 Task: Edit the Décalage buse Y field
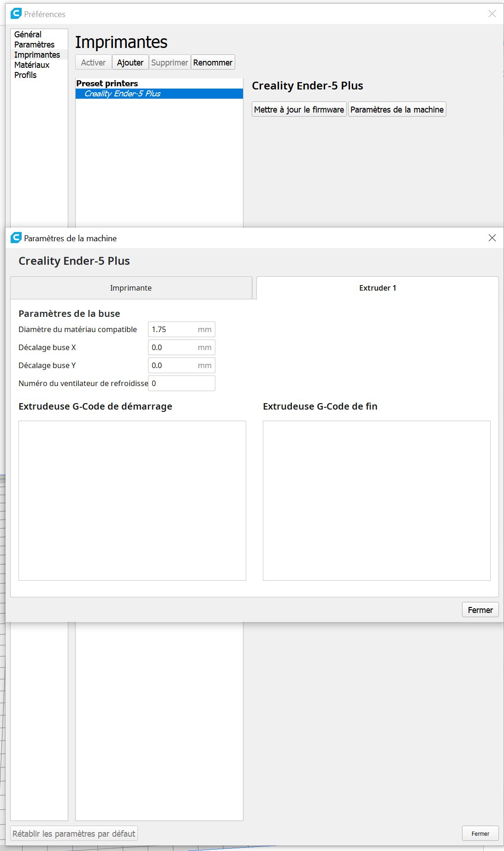pyautogui.click(x=181, y=365)
